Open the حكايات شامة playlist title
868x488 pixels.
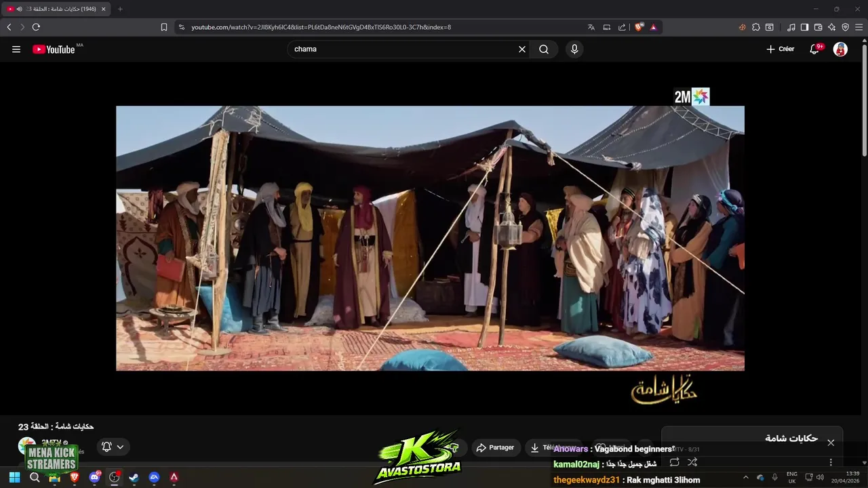[x=791, y=439]
